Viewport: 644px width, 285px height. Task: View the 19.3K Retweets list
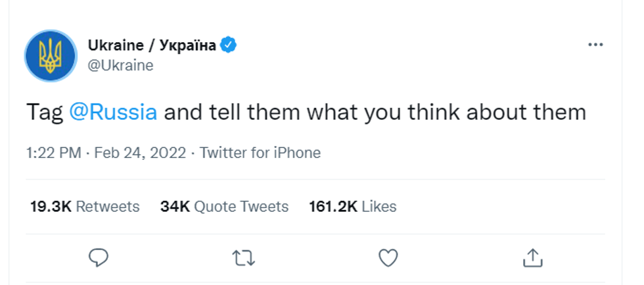click(x=85, y=206)
